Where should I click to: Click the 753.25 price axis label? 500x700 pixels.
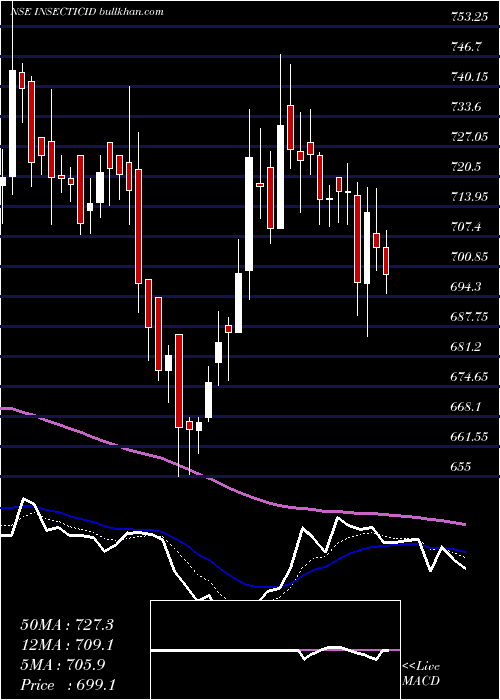pyautogui.click(x=467, y=17)
